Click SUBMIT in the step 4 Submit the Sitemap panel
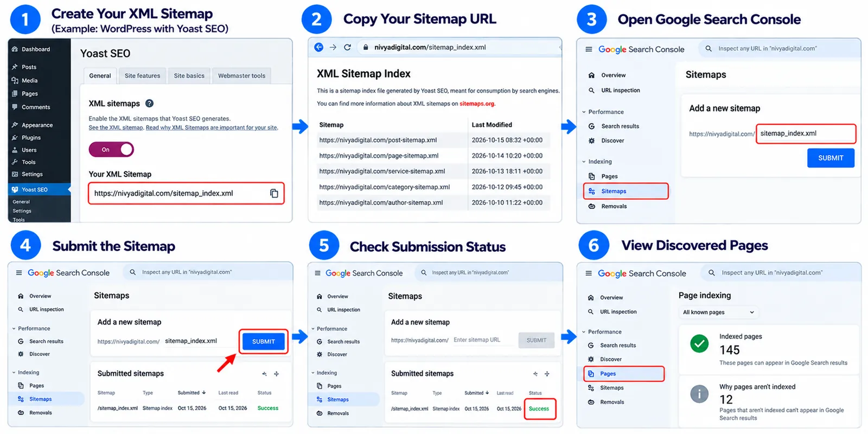This screenshot has width=868, height=434. click(x=263, y=342)
